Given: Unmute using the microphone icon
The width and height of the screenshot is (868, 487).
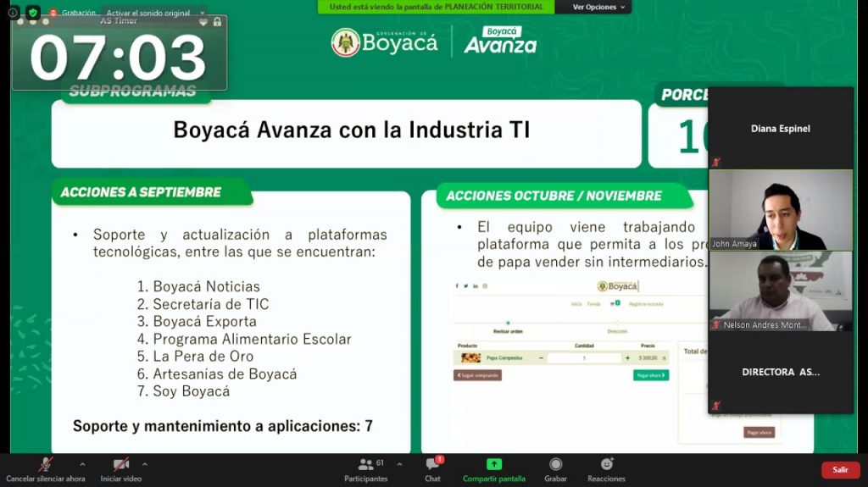Looking at the screenshot, I should coord(46,465).
